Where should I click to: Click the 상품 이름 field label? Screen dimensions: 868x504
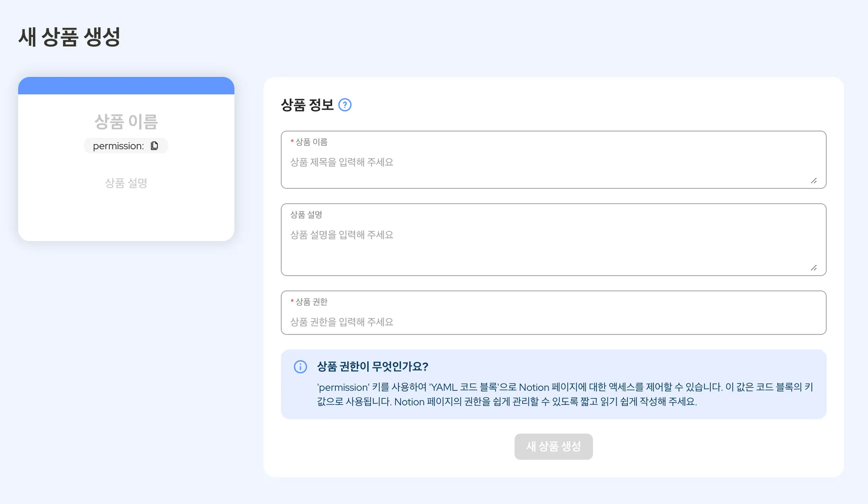(311, 142)
